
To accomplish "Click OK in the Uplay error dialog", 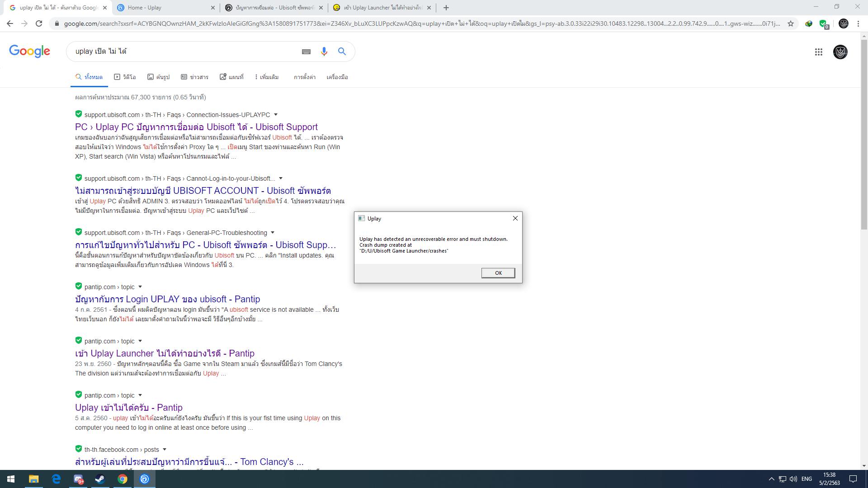I will click(x=498, y=273).
